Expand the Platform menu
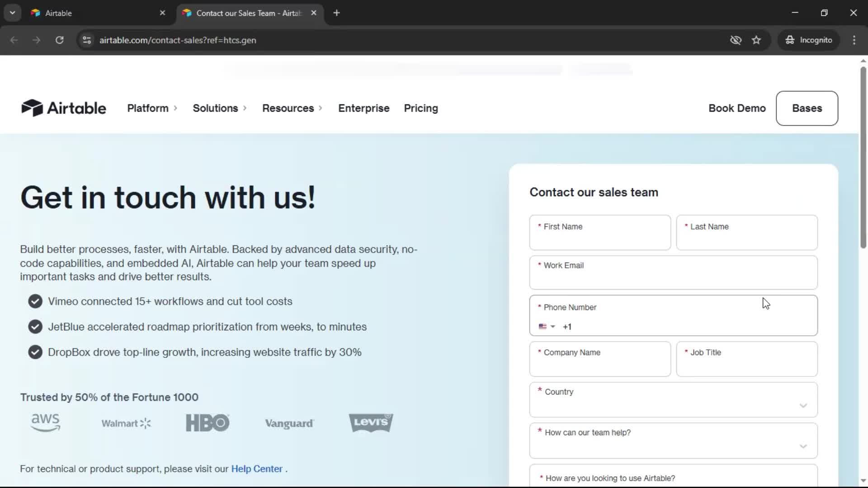The width and height of the screenshot is (868, 488). (152, 108)
